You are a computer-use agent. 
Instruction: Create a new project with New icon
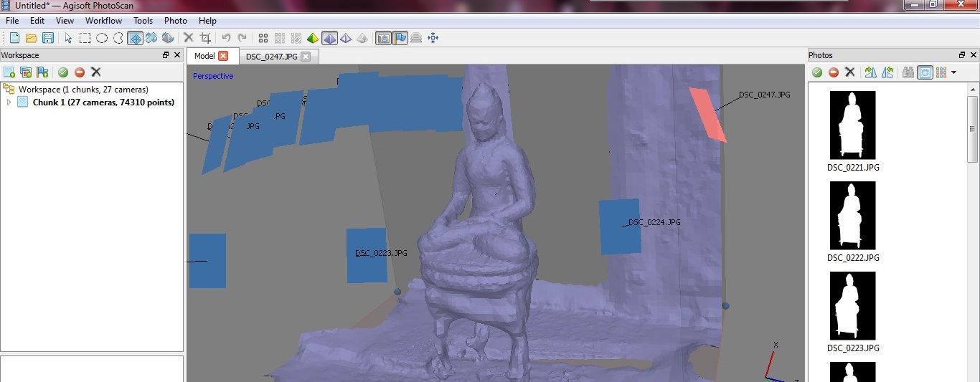point(14,38)
